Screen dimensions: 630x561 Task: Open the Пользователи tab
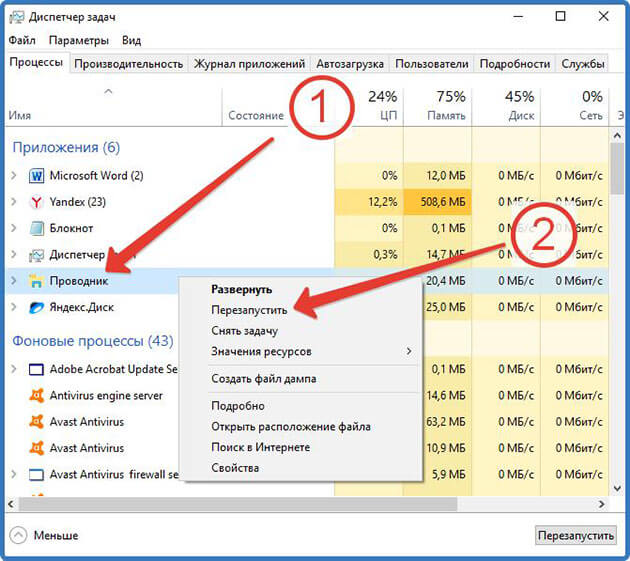pyautogui.click(x=432, y=64)
